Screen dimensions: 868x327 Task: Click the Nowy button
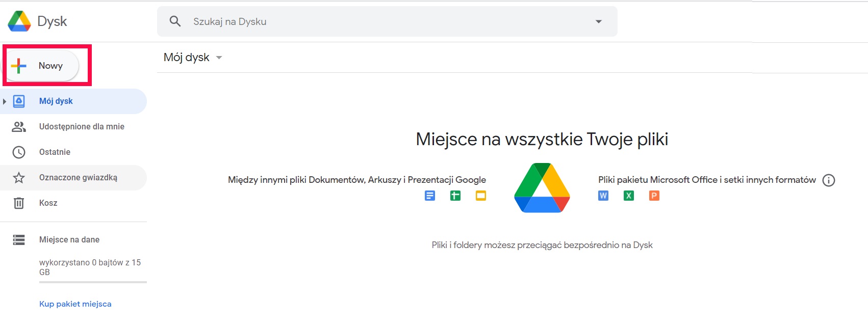coord(42,66)
